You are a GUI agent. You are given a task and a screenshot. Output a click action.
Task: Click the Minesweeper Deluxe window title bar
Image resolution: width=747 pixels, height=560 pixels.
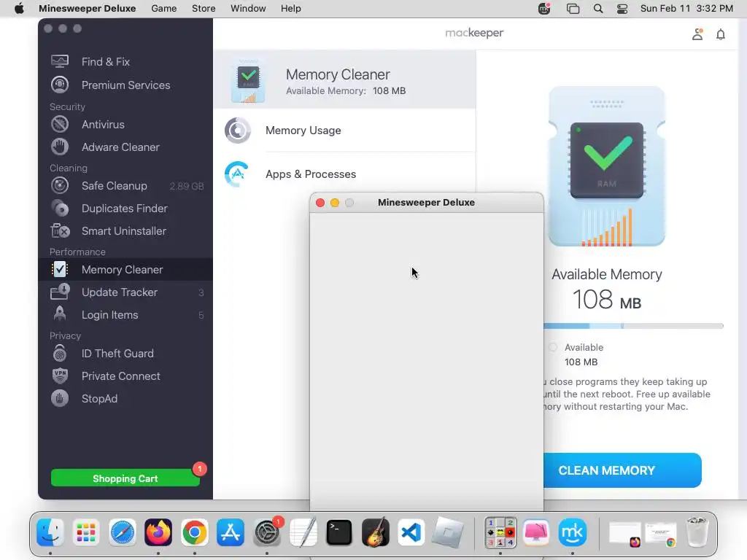(426, 203)
